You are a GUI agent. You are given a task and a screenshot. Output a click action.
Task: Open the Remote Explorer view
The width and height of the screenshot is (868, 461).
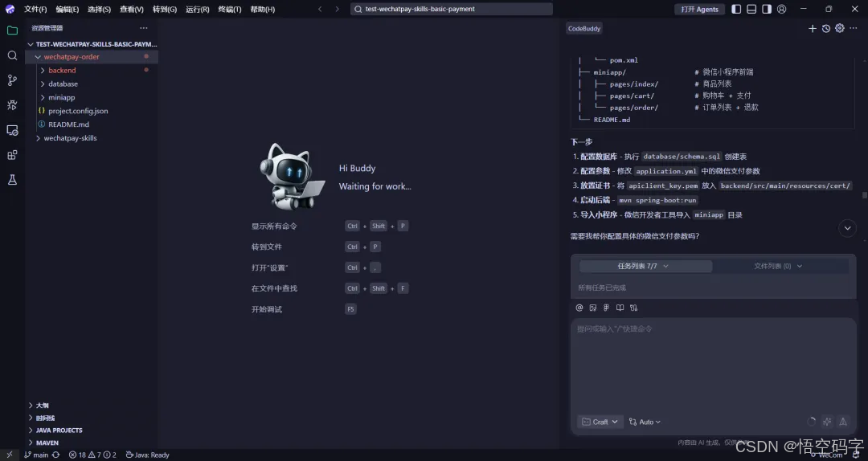12,130
